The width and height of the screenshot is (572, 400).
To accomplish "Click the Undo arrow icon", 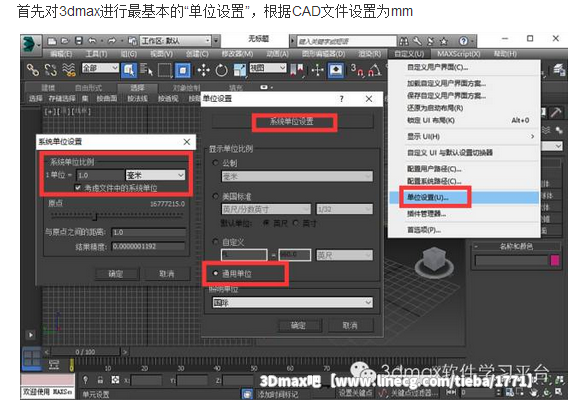I will pyautogui.click(x=92, y=41).
